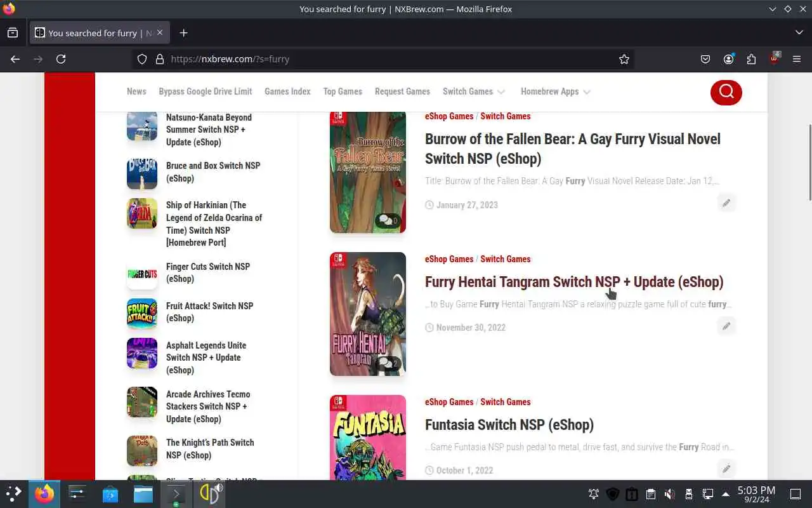Screen dimensions: 812x508
Task: Open file manager in taskbar
Action: click(143, 493)
